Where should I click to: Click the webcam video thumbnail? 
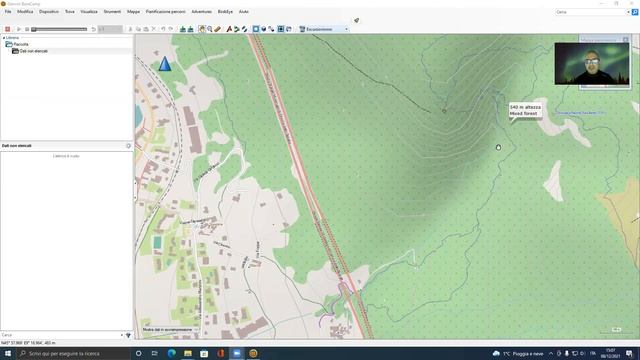592,64
